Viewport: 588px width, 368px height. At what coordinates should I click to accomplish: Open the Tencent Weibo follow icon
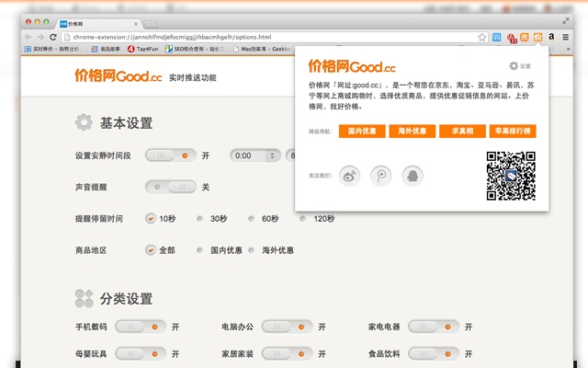click(381, 176)
